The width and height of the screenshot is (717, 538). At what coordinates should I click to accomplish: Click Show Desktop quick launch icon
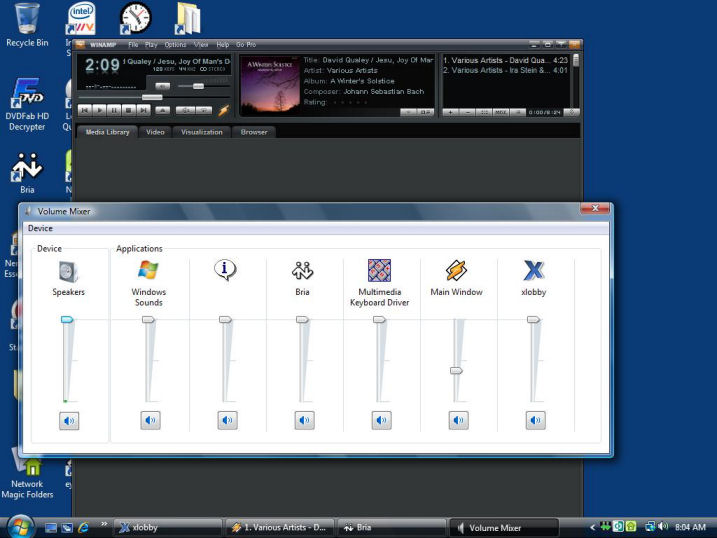[51, 528]
